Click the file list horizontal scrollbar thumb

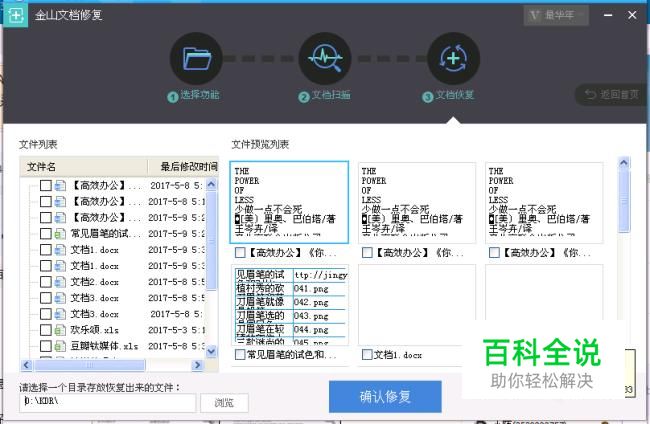tap(90, 365)
